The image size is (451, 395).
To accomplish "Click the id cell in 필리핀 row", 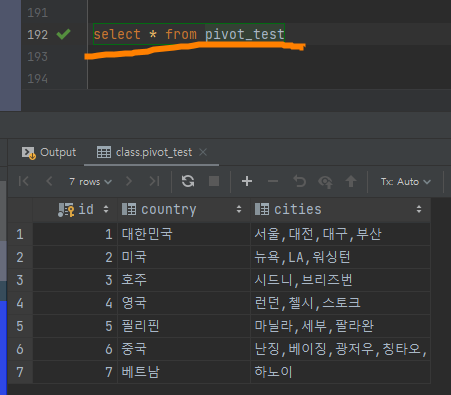I will [x=75, y=326].
